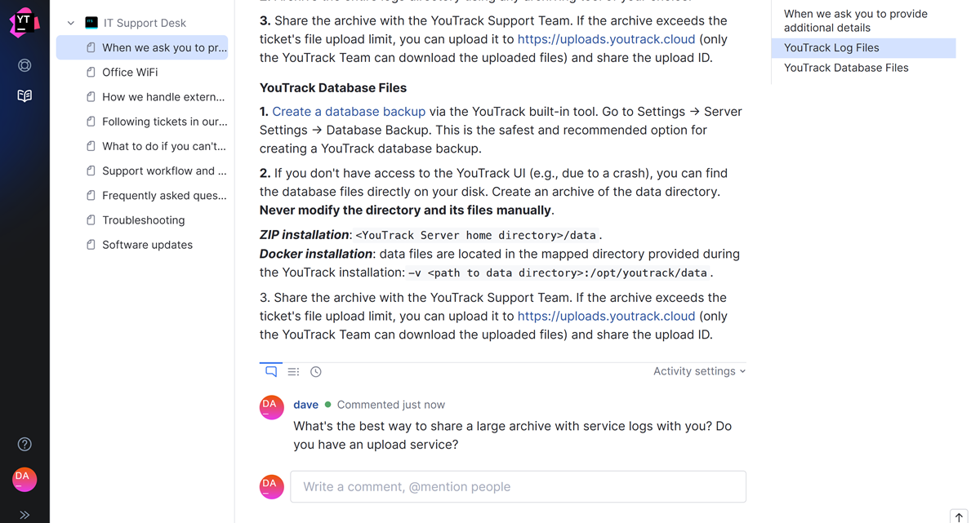Open the Software updates article
Viewport: 980px width, 523px height.
[x=147, y=244]
